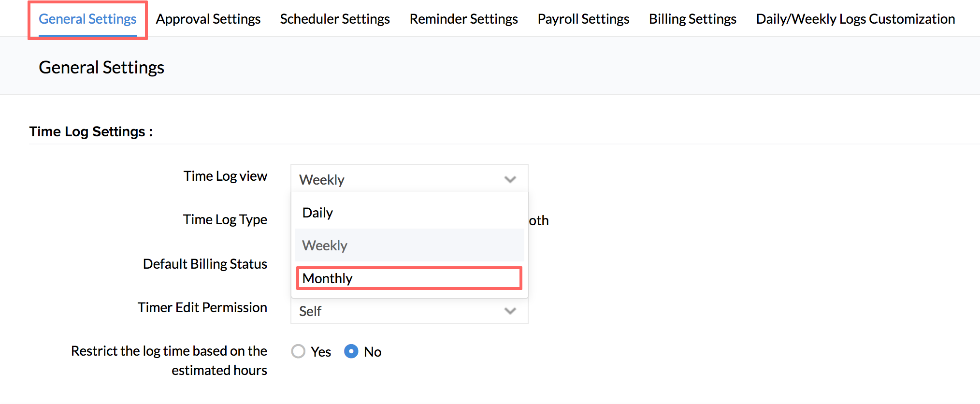Image resolution: width=980 pixels, height=404 pixels.
Task: Click the Time Log Settings section heading
Action: point(91,131)
